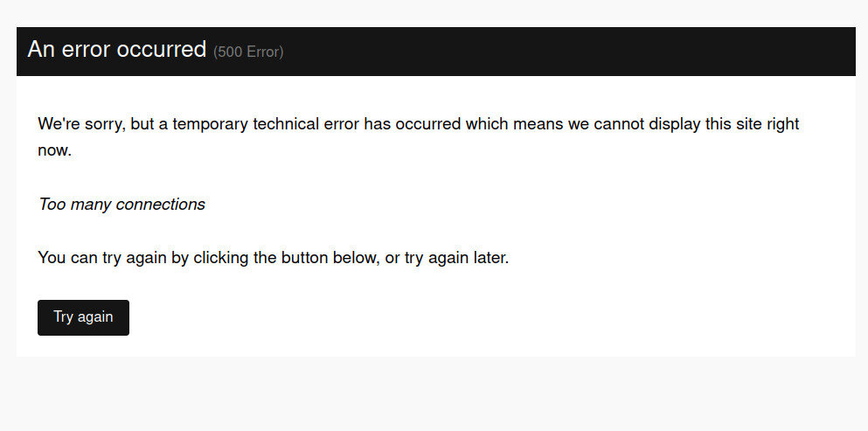Click the word "Too" in the italic message
This screenshot has width=868, height=431.
[x=52, y=205]
